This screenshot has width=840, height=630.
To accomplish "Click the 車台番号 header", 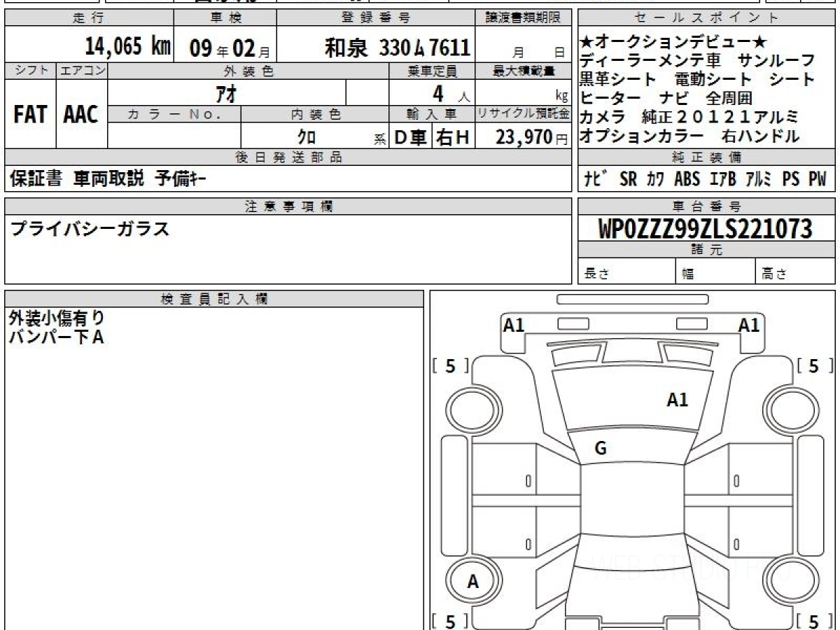I will coord(707,206).
